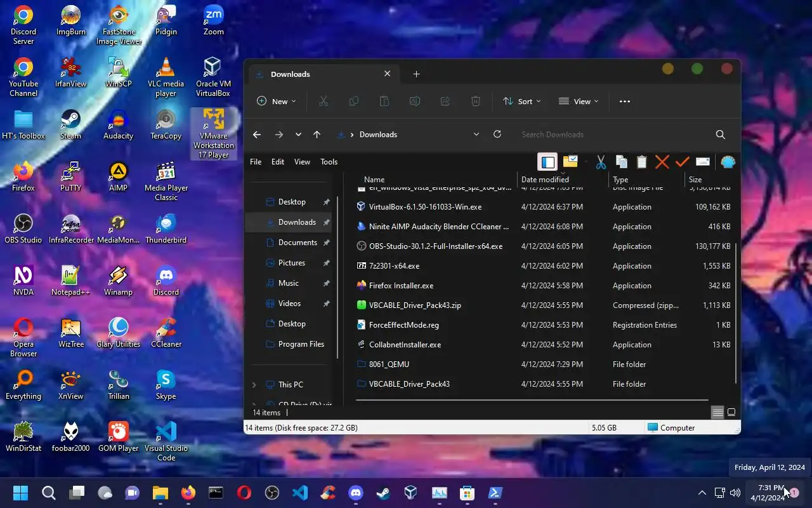The height and width of the screenshot is (508, 812).
Task: Switch to details view icon in status bar
Action: [x=717, y=412]
